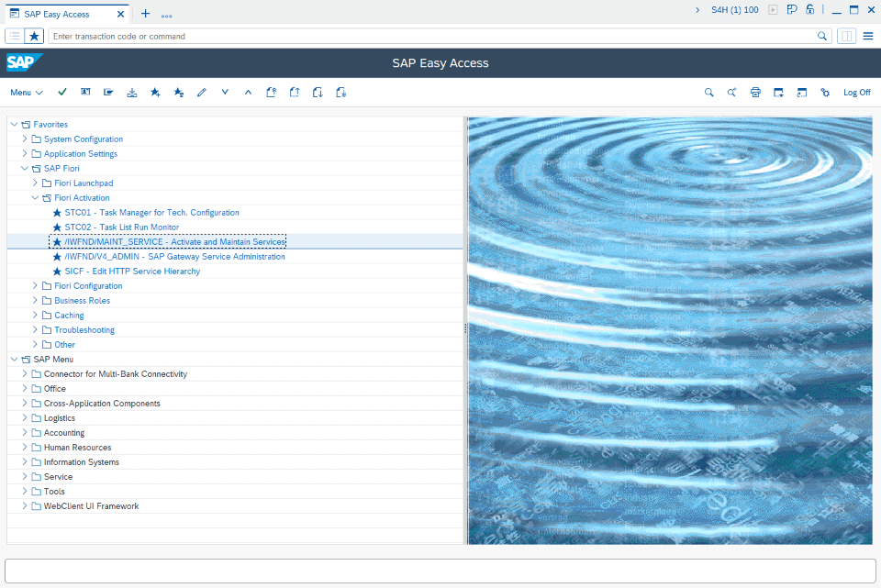This screenshot has width=881, height=588.
Task: Click the Create New Session icon
Action: pos(778,92)
